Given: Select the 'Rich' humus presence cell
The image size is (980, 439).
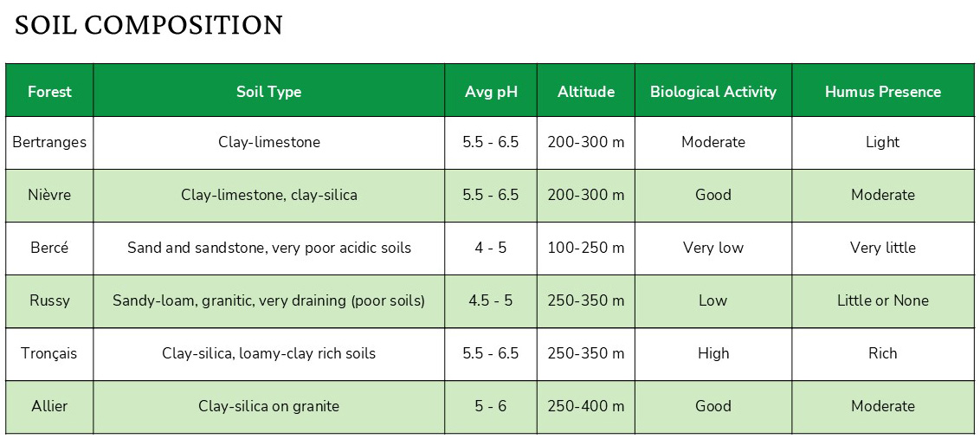Looking at the screenshot, I should [882, 353].
